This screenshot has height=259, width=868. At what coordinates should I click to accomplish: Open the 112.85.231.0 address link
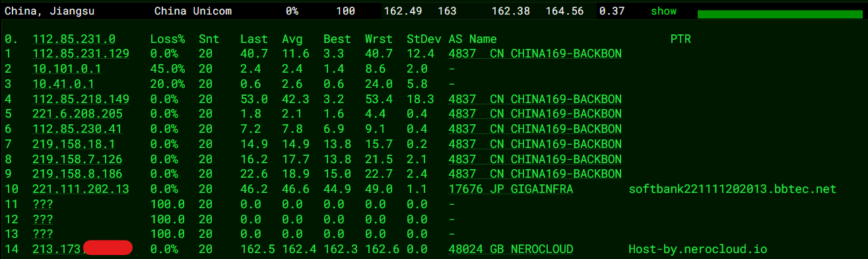click(74, 40)
